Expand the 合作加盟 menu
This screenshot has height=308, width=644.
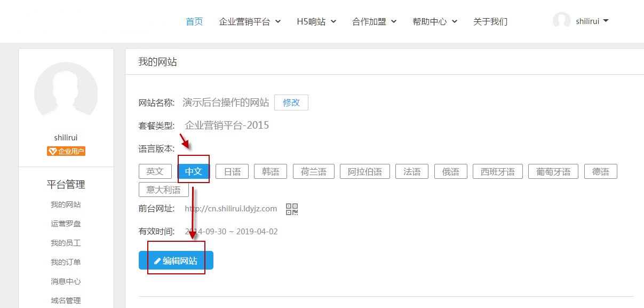coord(374,22)
